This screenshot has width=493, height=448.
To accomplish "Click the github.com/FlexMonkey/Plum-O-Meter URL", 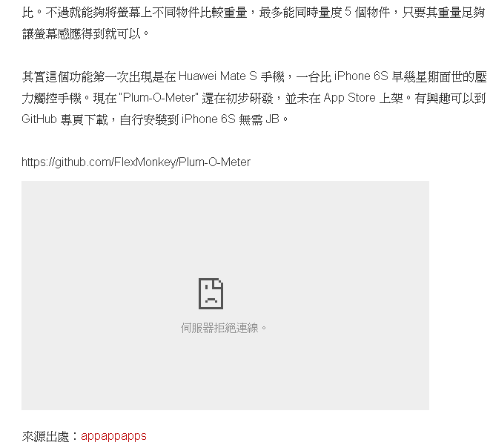I will tap(136, 162).
